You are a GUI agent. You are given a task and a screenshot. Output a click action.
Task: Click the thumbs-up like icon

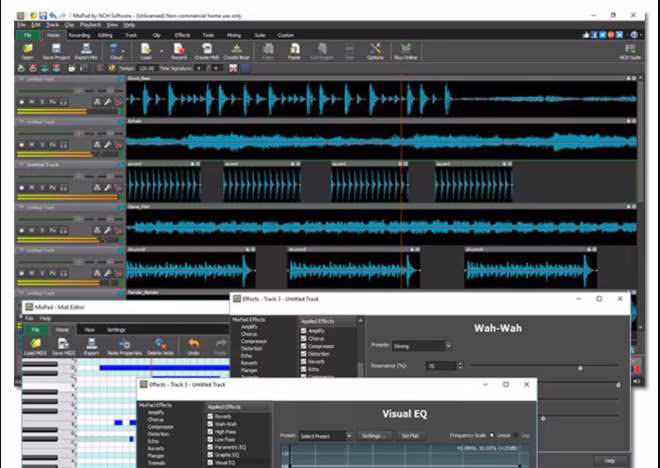coord(586,35)
